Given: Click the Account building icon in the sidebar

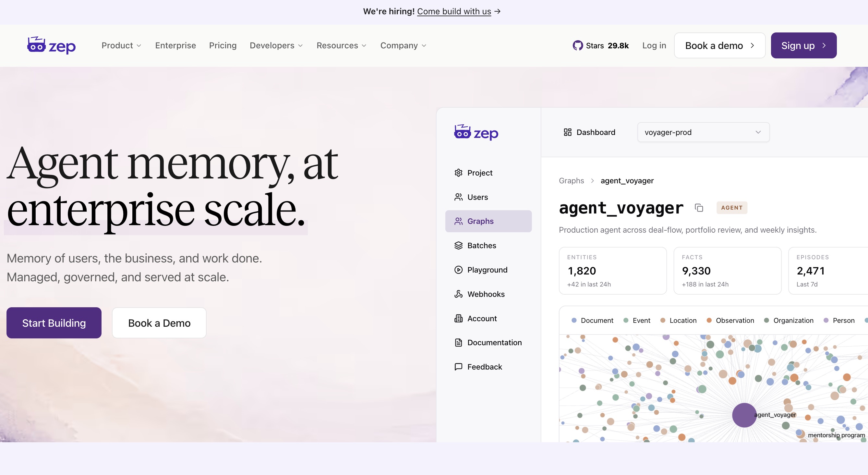Looking at the screenshot, I should pos(458,318).
